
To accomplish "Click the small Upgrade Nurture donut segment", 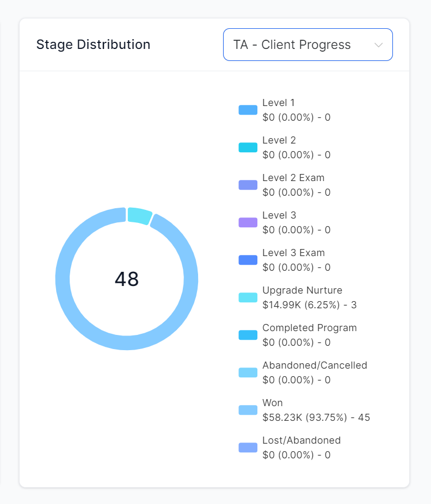I will [139, 215].
